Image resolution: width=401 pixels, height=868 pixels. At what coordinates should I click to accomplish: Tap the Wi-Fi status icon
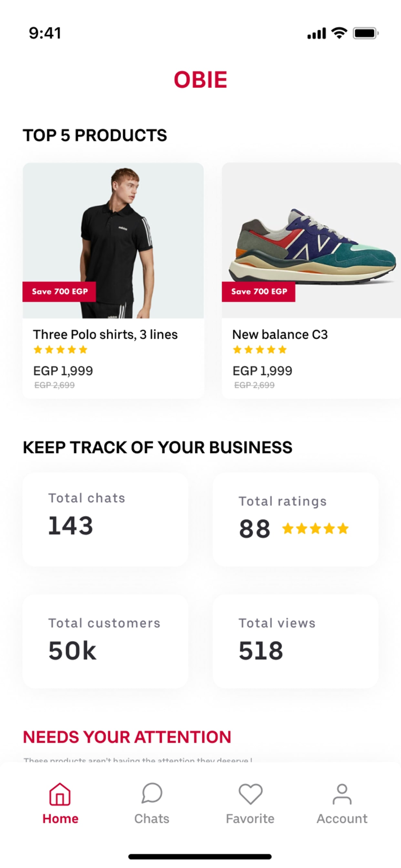[339, 33]
